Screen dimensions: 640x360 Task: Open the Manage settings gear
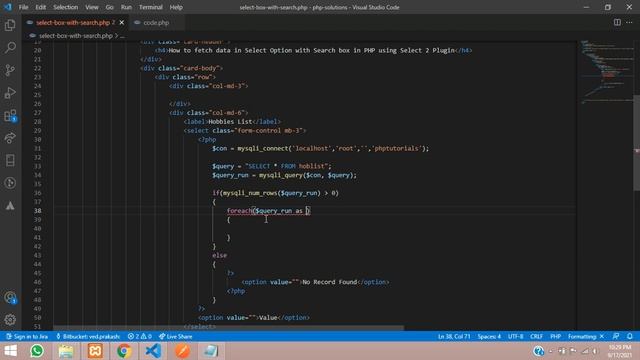pyautogui.click(x=10, y=320)
